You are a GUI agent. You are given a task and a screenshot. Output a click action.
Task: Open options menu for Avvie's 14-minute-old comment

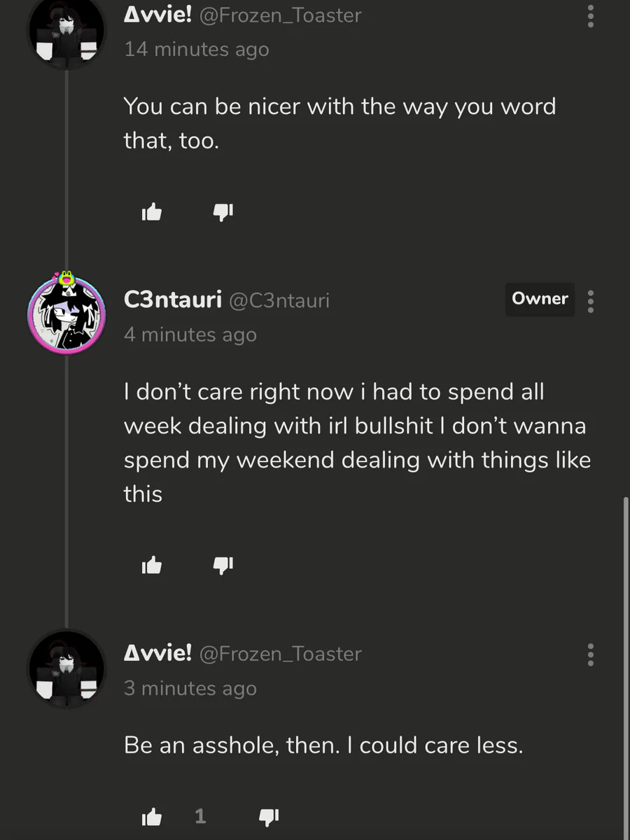coord(591,16)
